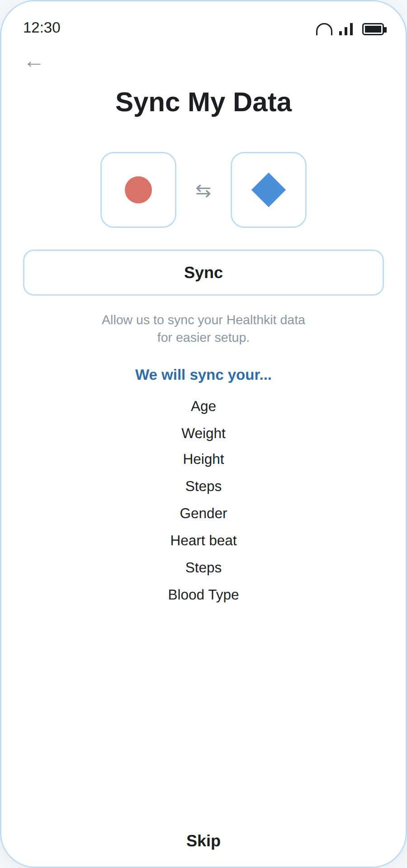Viewport: 407px width, 868px height.
Task: Select the Weight list item
Action: click(x=203, y=433)
